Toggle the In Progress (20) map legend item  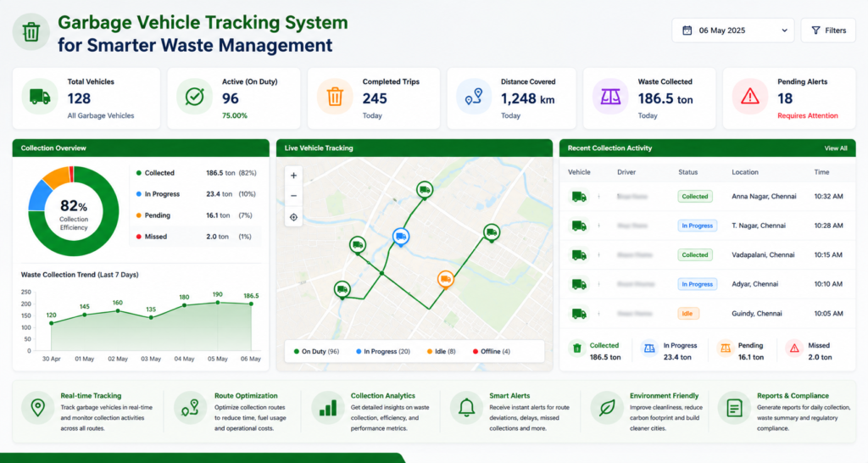[383, 351]
